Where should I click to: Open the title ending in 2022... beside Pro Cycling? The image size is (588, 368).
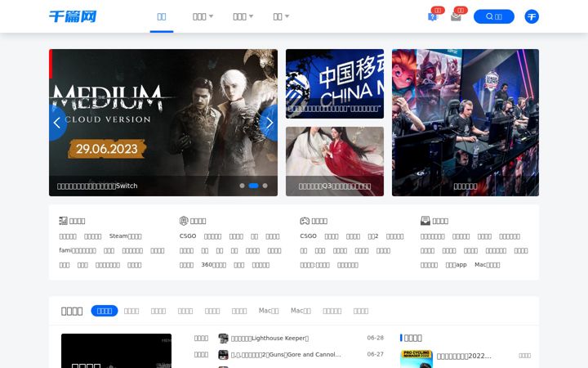point(464,356)
